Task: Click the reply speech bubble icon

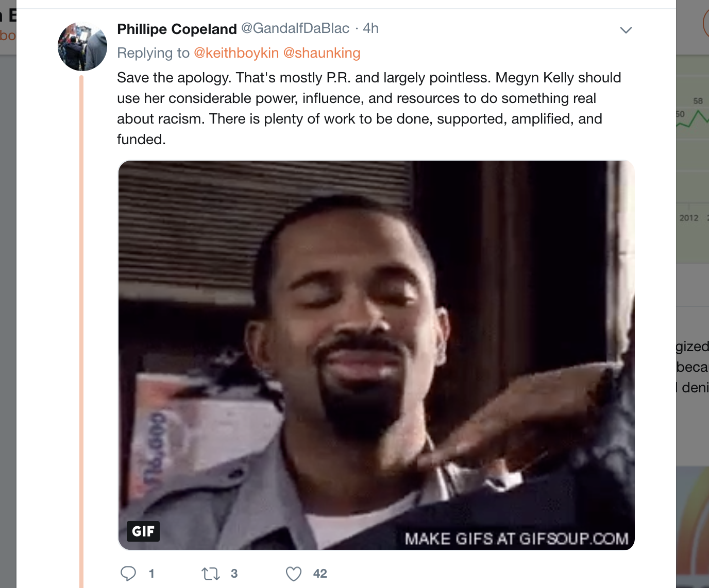Action: (x=128, y=574)
